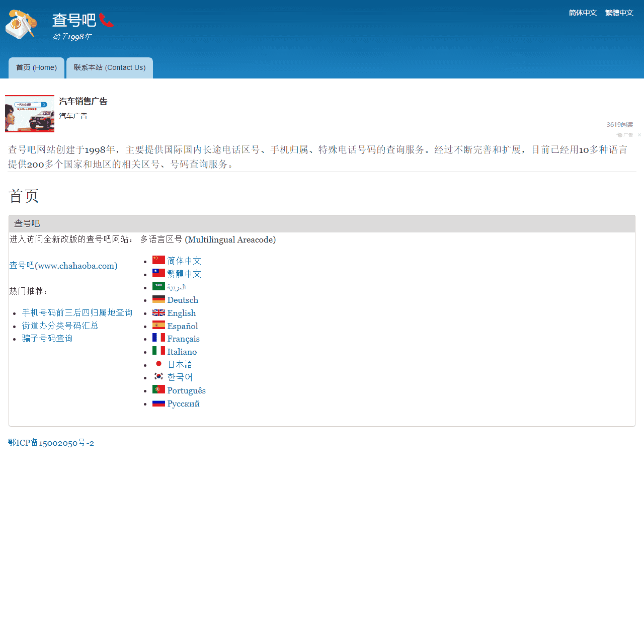Viewport: 644px width, 644px height.
Task: Click the South Korea flag icon
Action: [x=158, y=376]
